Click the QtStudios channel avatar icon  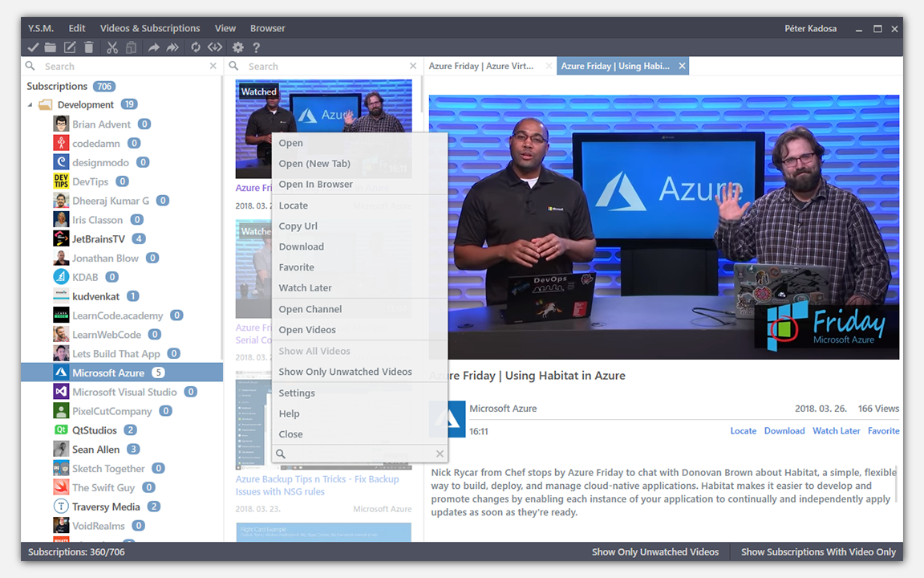[61, 430]
